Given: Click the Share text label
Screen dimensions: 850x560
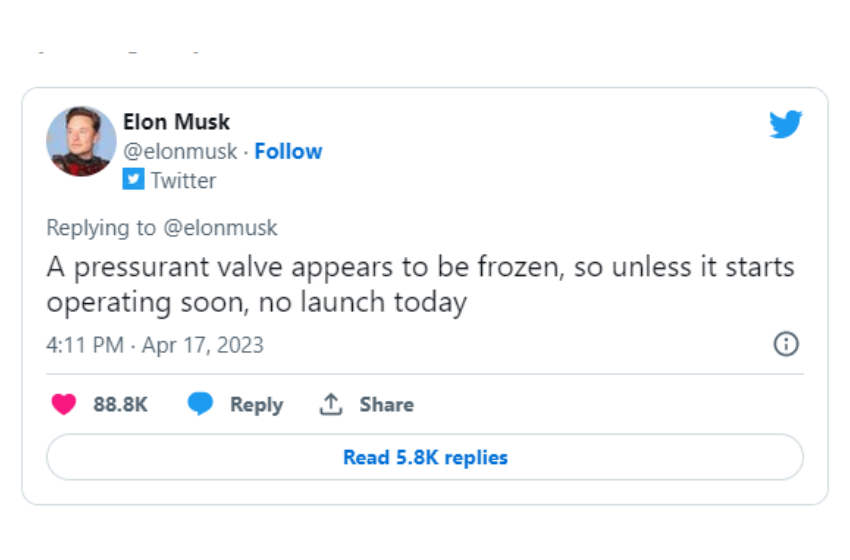Looking at the screenshot, I should coord(387,404).
